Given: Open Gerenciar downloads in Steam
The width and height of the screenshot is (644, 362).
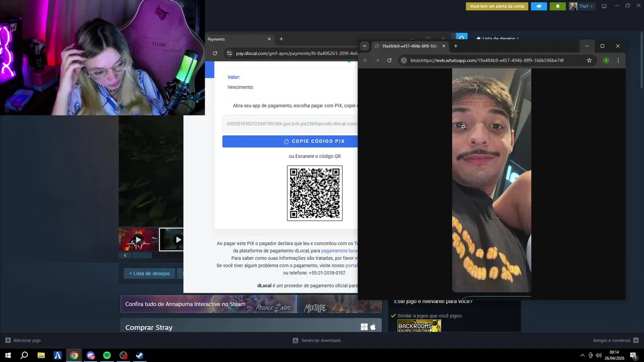Looking at the screenshot, I should pyautogui.click(x=317, y=340).
